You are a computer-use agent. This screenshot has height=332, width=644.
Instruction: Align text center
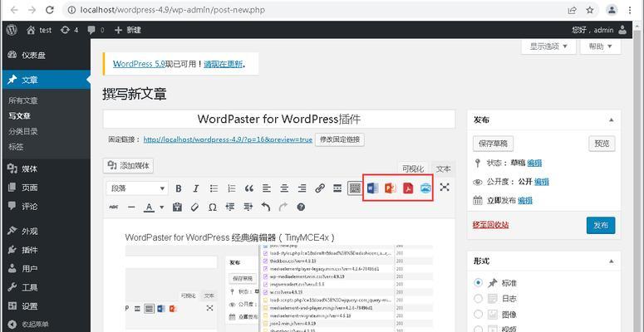[x=284, y=188]
